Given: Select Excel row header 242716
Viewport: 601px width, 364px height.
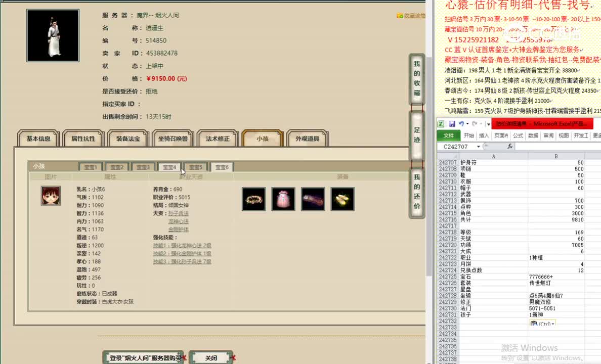Looking at the screenshot, I should 448,219.
